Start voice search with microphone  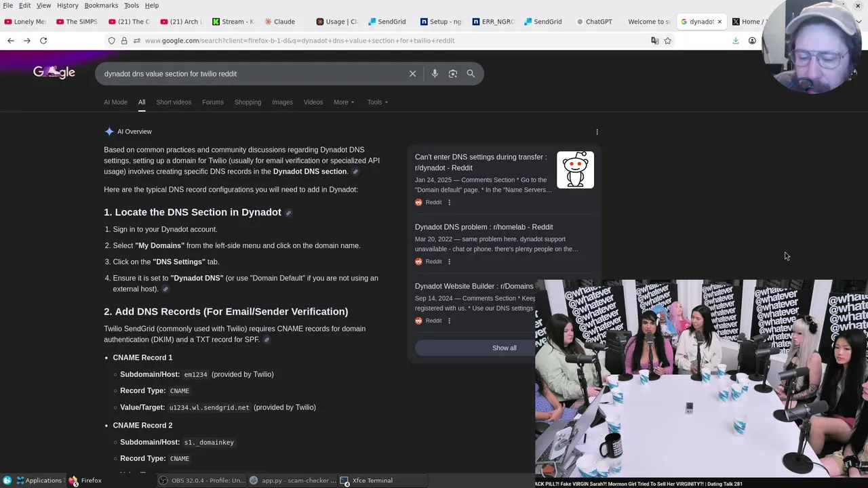435,74
